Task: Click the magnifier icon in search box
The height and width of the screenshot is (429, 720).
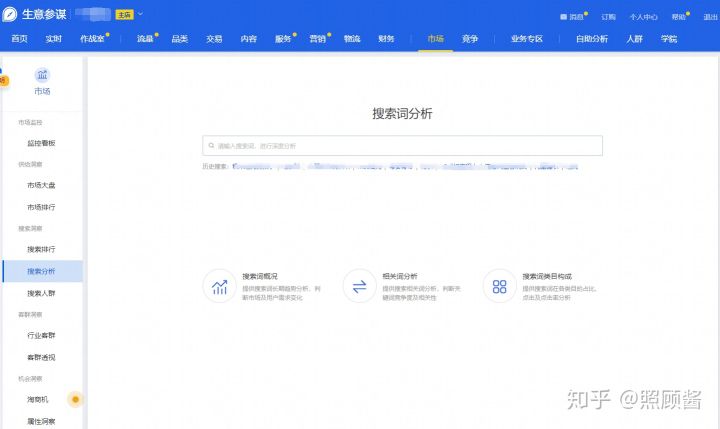Action: [211, 146]
